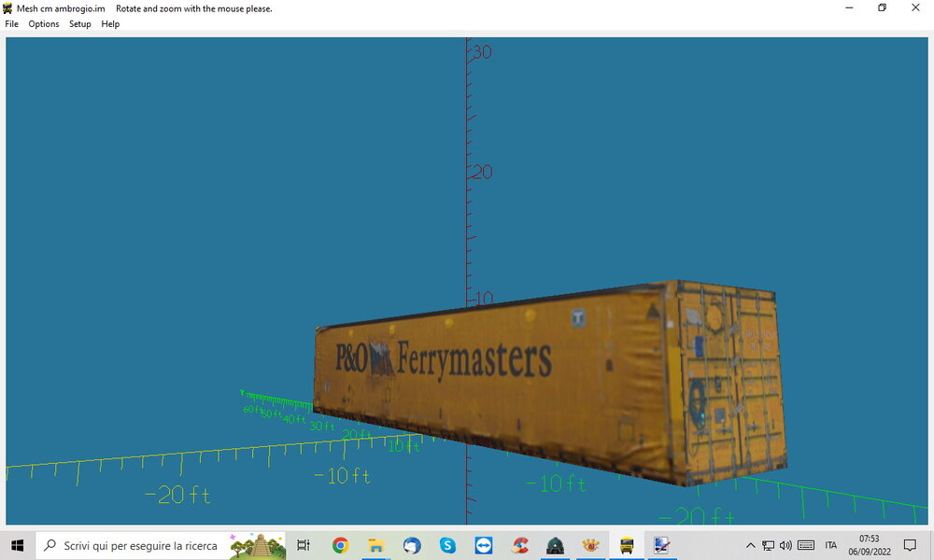Open Thunderbird from the taskbar
The image size is (934, 560).
coord(412,545)
